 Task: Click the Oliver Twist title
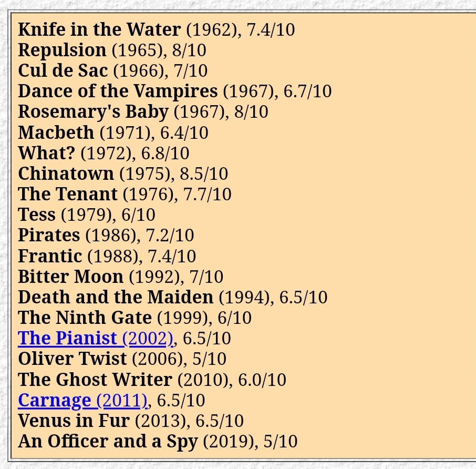tap(73, 359)
